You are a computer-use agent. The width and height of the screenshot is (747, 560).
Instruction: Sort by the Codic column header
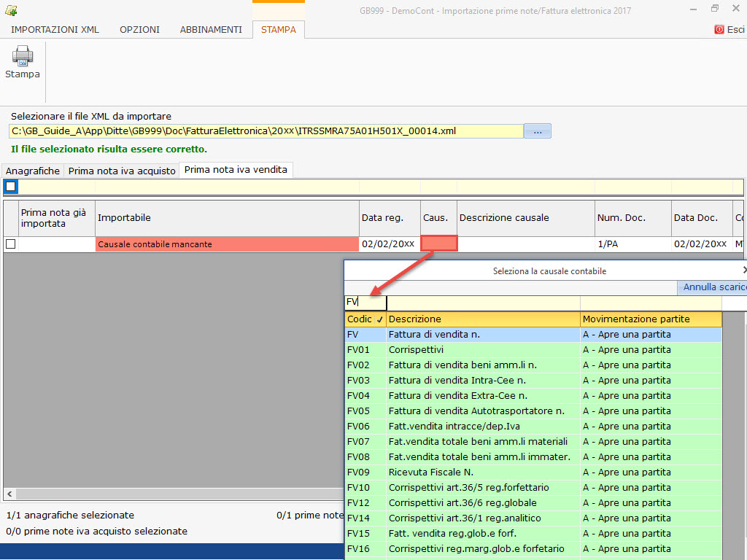pyautogui.click(x=365, y=319)
